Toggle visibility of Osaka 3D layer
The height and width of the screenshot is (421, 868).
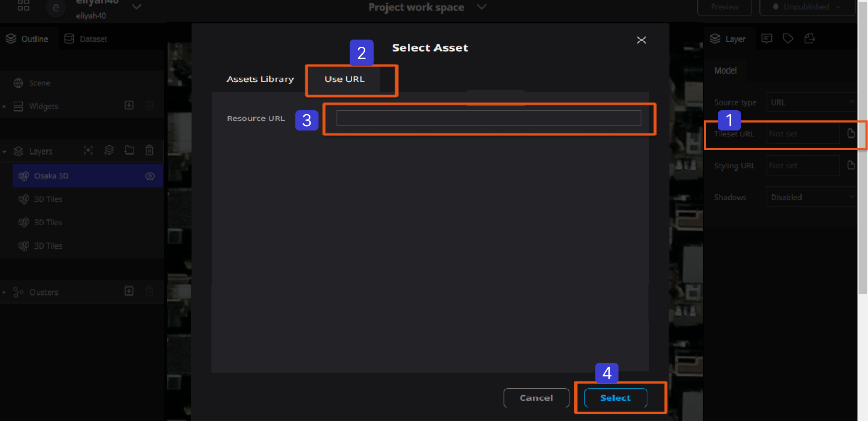tap(150, 176)
